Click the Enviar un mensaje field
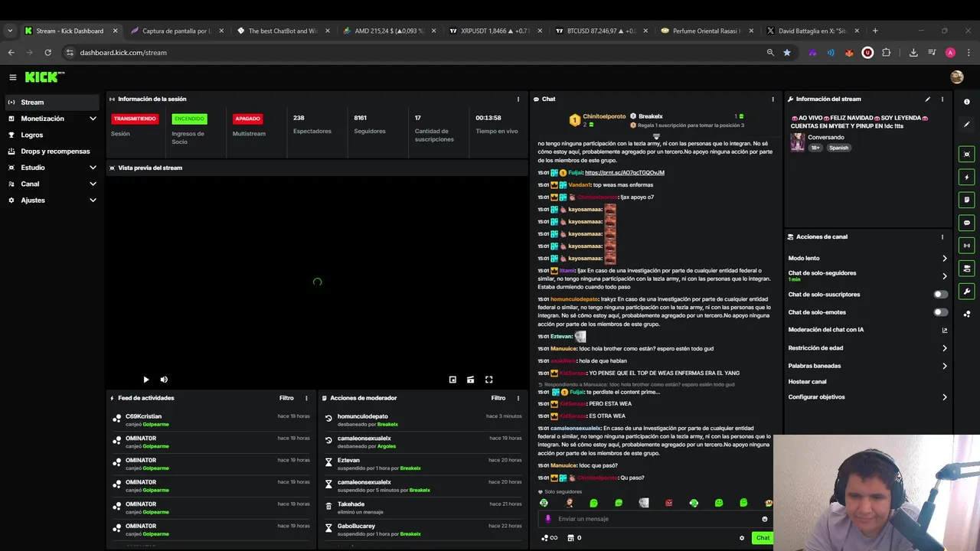Image resolution: width=980 pixels, height=551 pixels. coord(655,519)
